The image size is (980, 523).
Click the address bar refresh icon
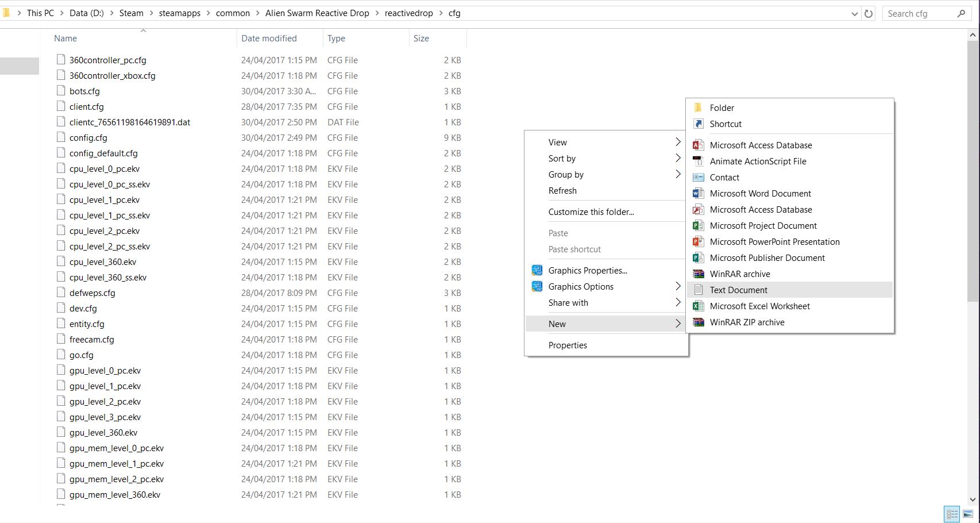point(869,13)
